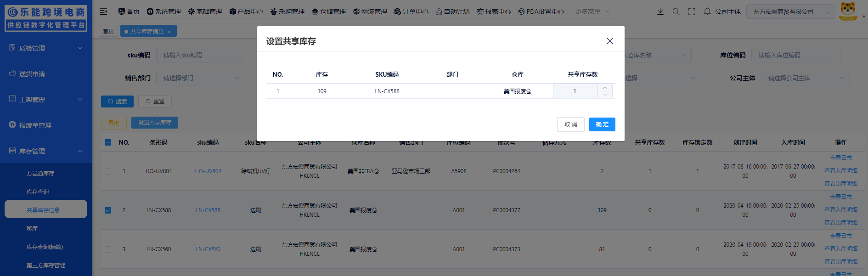Toggle the sidebar collapse menu icon
Viewport: 868px width, 276px height.
click(103, 11)
